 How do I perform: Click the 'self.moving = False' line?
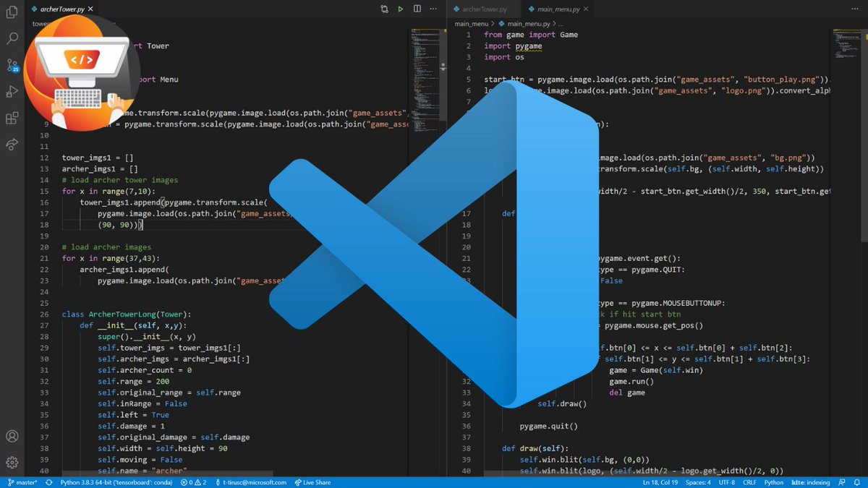tap(140, 460)
